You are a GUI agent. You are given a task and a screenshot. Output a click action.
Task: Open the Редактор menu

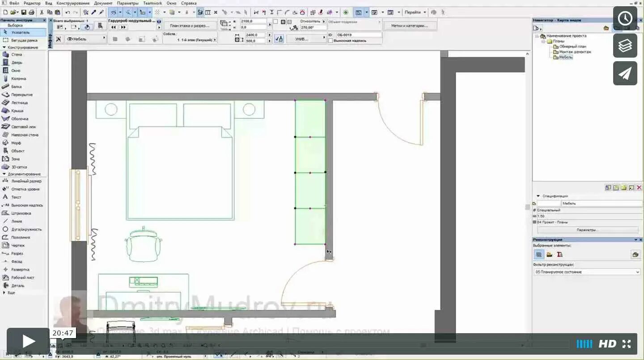32,3
